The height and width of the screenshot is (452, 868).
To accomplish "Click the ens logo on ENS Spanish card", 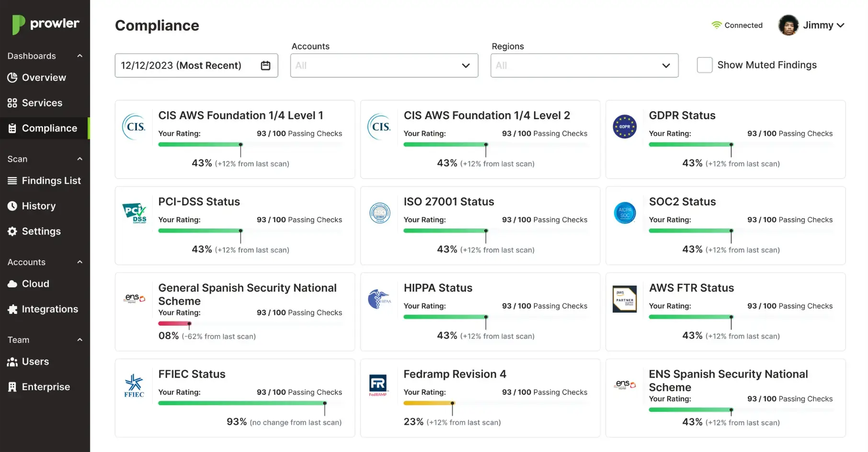I will pyautogui.click(x=625, y=384).
